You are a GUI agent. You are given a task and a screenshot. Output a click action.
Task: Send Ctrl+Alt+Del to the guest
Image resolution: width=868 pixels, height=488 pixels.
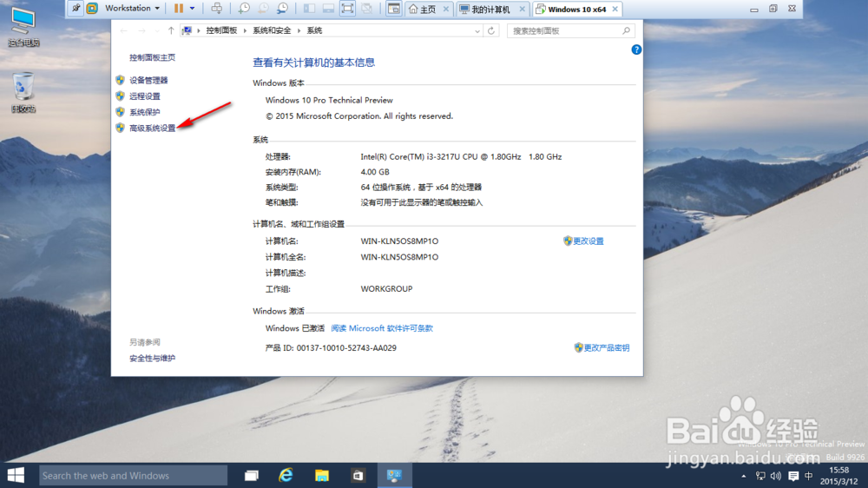coord(217,9)
